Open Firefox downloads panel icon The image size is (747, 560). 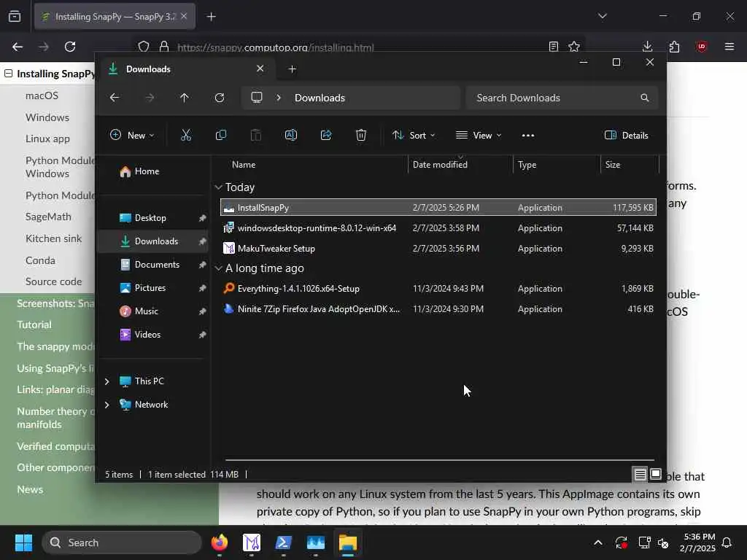[648, 46]
